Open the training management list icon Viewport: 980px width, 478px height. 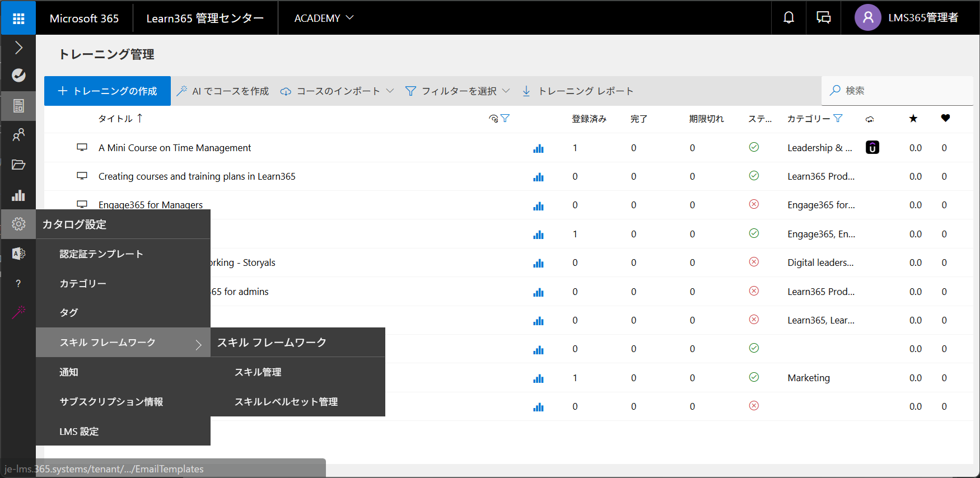[x=18, y=105]
